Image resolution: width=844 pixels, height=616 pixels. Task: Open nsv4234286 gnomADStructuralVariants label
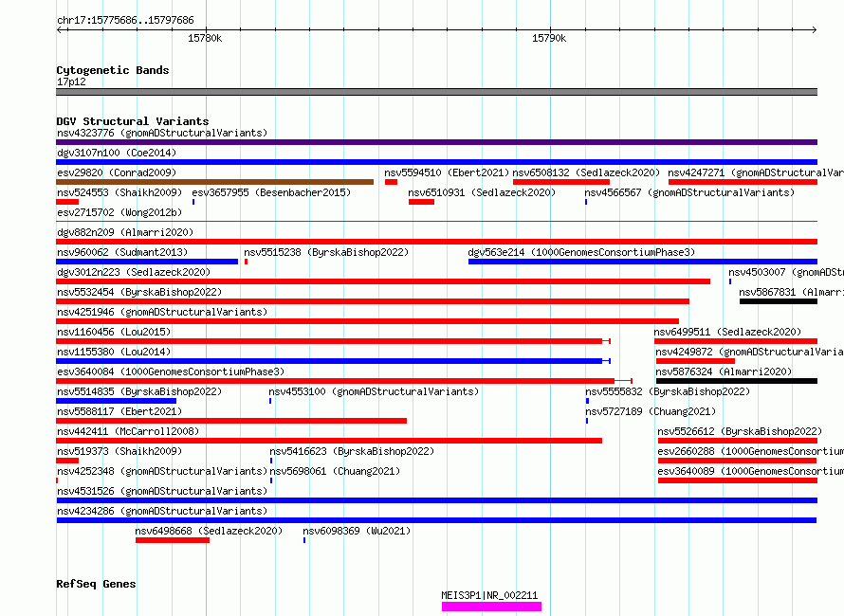162,511
